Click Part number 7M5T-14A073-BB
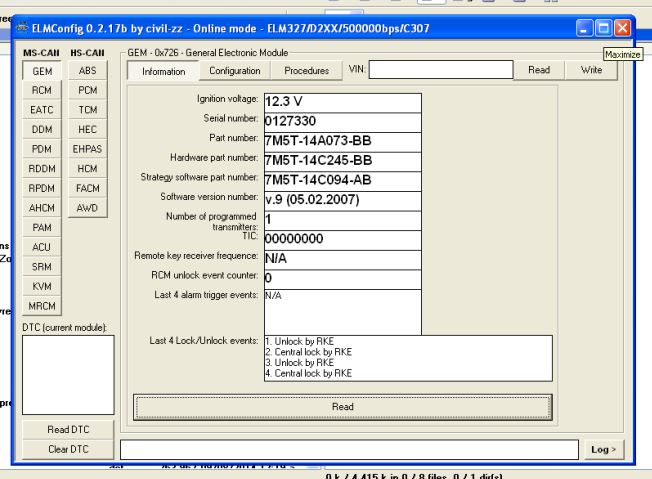652x479 pixels. 343,141
